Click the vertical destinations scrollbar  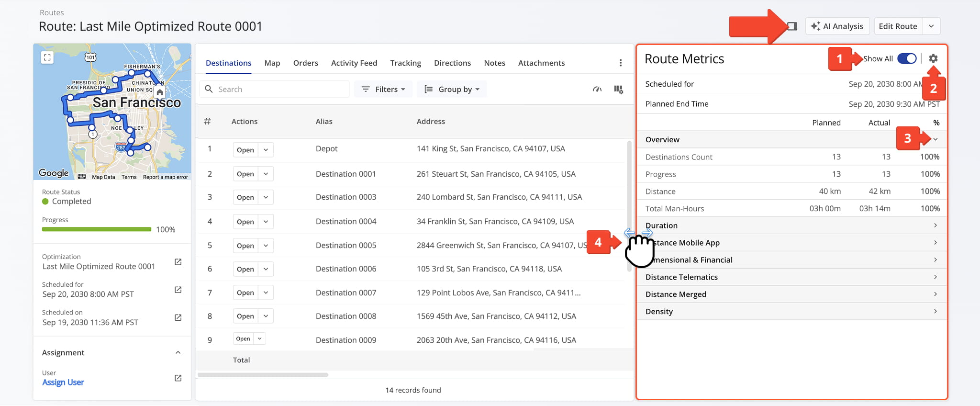629,206
